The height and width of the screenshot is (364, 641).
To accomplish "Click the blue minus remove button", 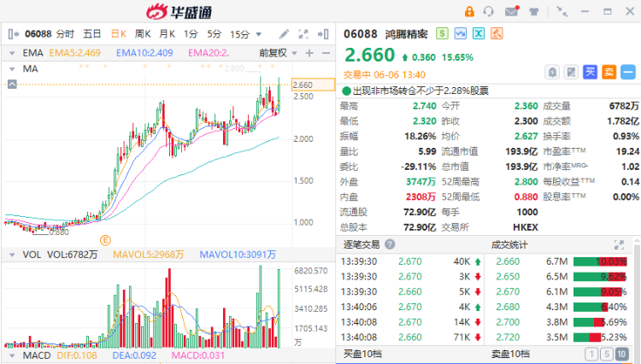I will 628,73.
